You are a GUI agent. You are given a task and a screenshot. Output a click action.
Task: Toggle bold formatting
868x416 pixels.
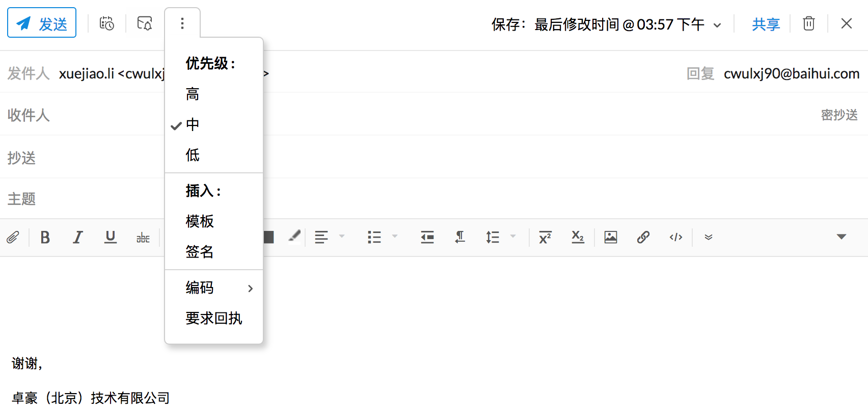click(45, 237)
